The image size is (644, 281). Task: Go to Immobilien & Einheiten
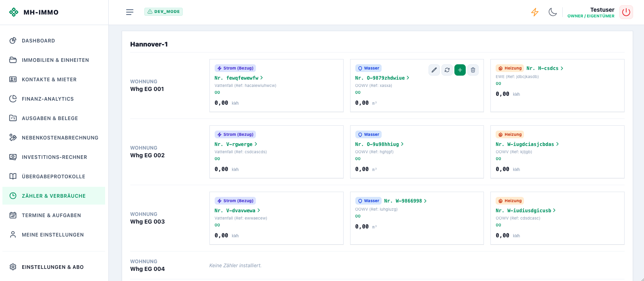[54, 60]
